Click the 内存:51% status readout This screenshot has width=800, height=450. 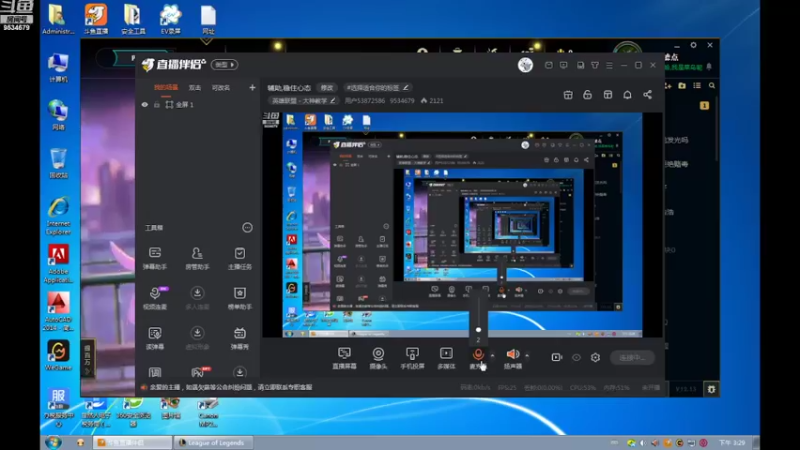coord(616,388)
